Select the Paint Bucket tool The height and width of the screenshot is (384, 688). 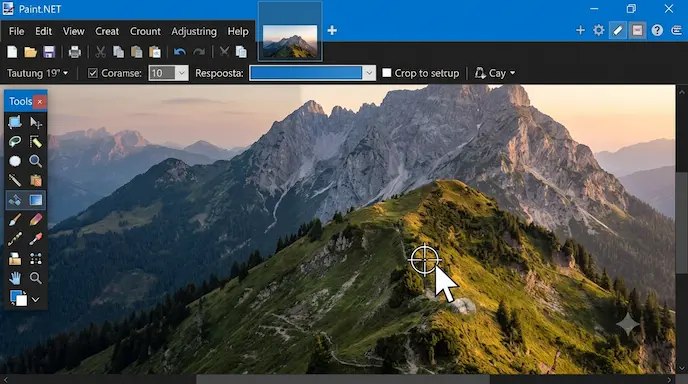15,200
